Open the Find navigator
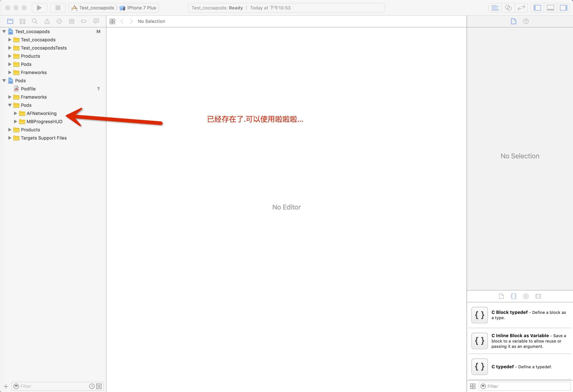The width and height of the screenshot is (573, 392). (x=35, y=21)
